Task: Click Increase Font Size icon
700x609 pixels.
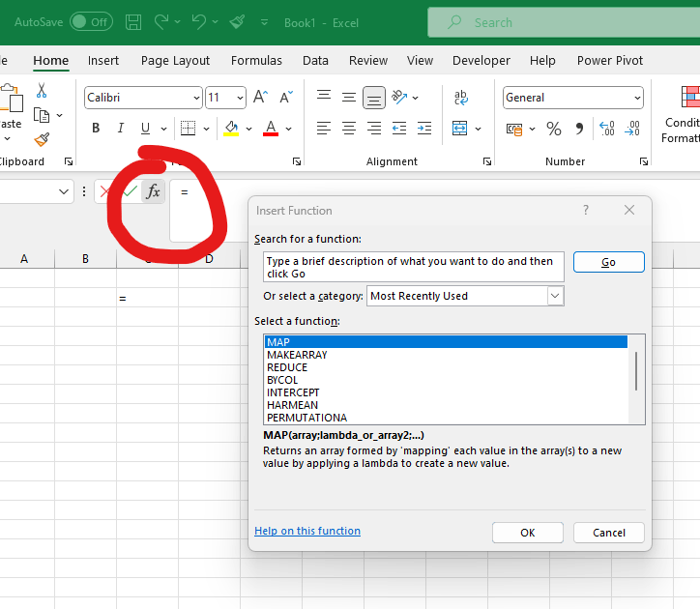Action: [x=260, y=97]
